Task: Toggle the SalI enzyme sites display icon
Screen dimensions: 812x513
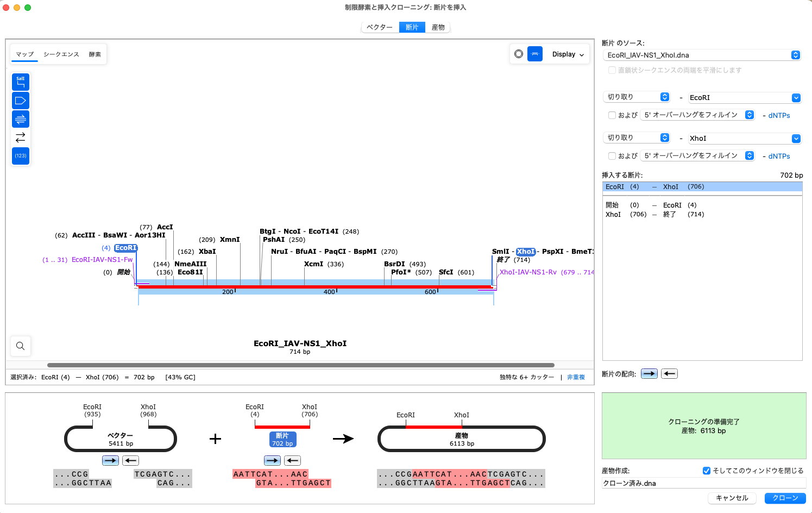Action: coord(21,82)
